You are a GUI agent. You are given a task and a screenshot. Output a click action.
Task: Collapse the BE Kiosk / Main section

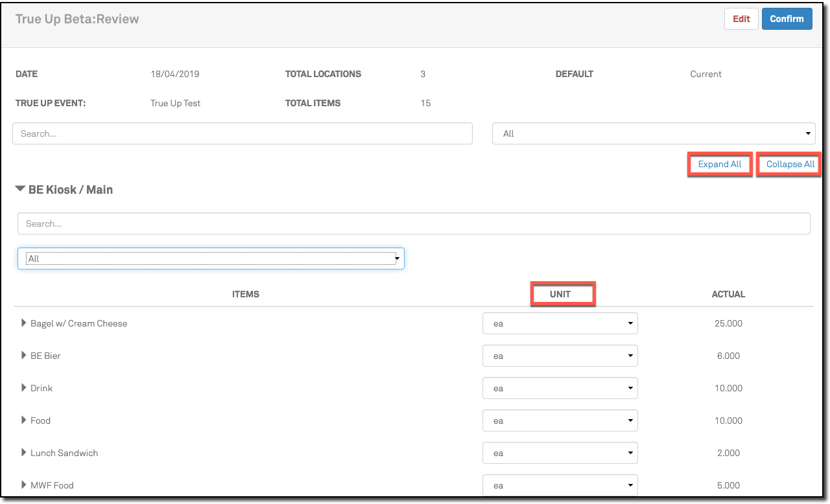[21, 190]
